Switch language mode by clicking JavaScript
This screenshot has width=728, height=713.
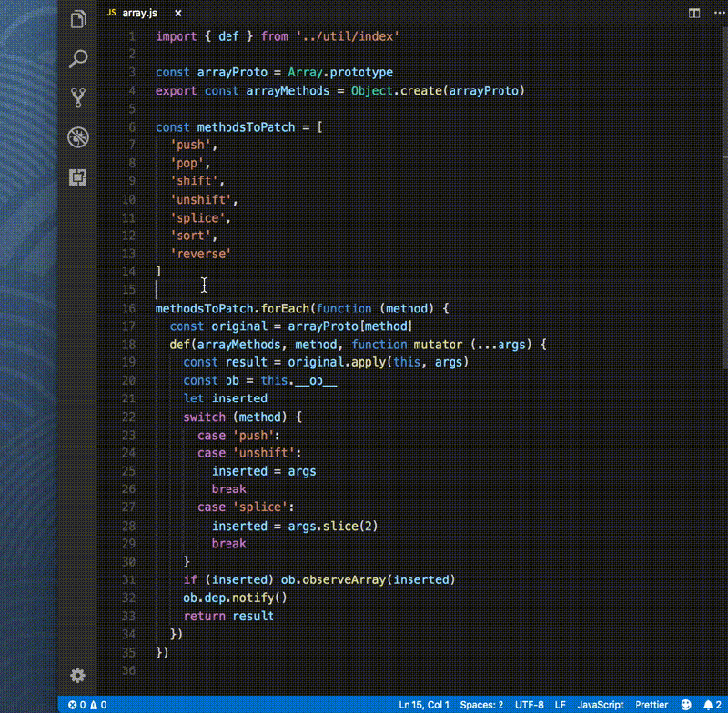600,704
